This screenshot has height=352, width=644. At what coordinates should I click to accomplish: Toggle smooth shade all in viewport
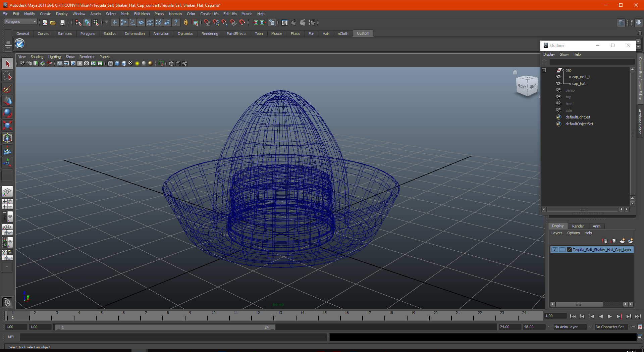(x=117, y=63)
